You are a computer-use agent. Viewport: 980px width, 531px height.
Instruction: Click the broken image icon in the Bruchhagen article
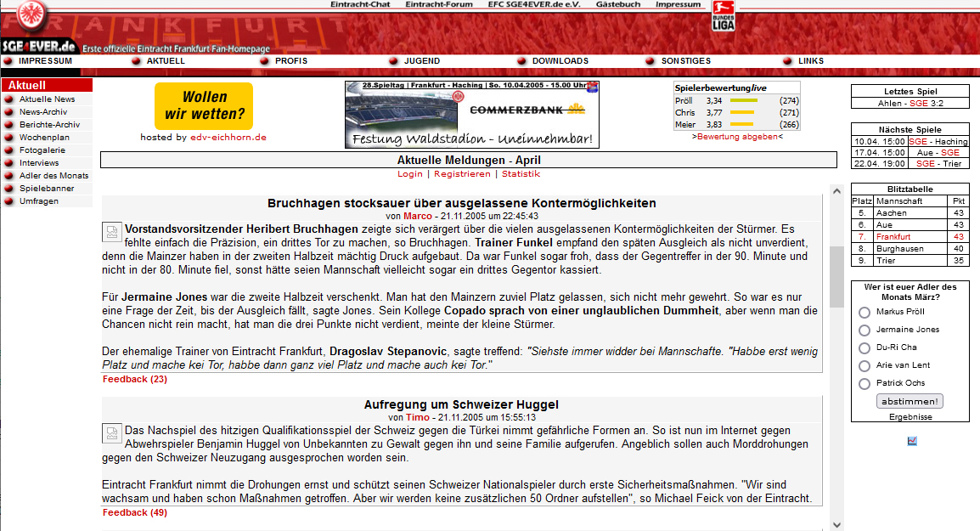[x=112, y=232]
